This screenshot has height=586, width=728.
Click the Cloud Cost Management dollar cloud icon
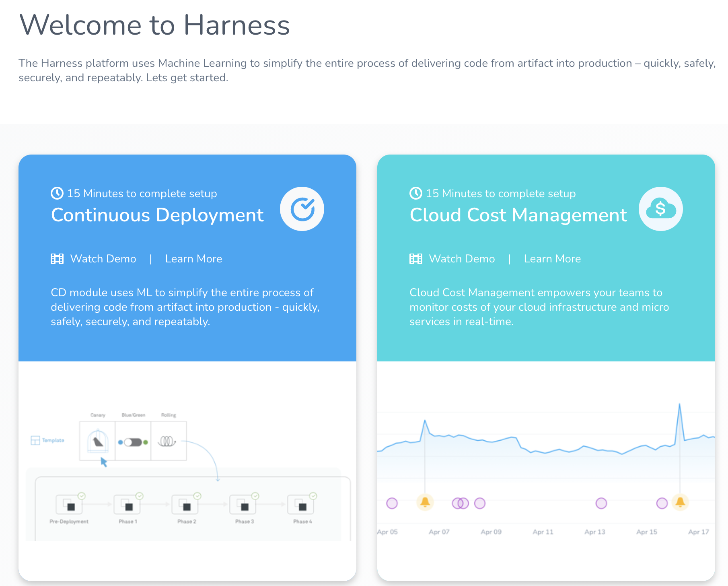point(661,209)
